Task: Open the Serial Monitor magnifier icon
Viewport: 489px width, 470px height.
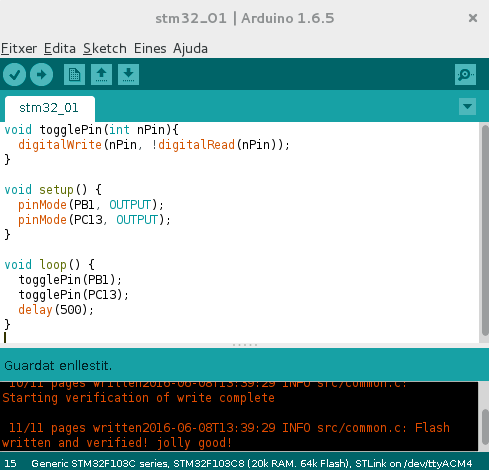Action: 465,74
